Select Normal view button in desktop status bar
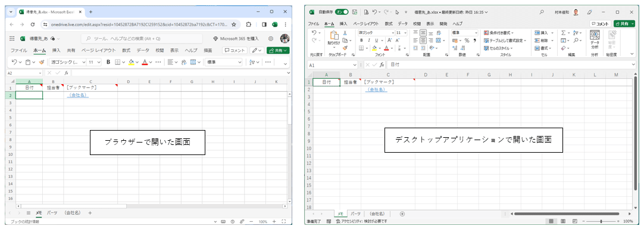 (551, 221)
